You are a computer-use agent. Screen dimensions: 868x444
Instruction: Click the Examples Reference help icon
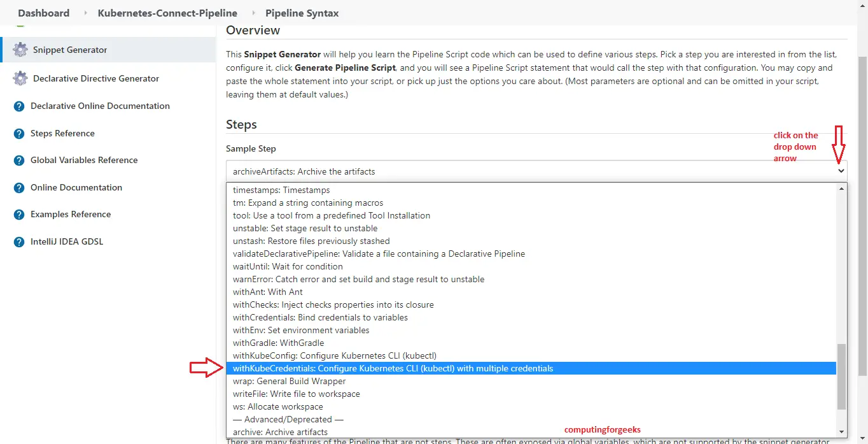(x=19, y=215)
